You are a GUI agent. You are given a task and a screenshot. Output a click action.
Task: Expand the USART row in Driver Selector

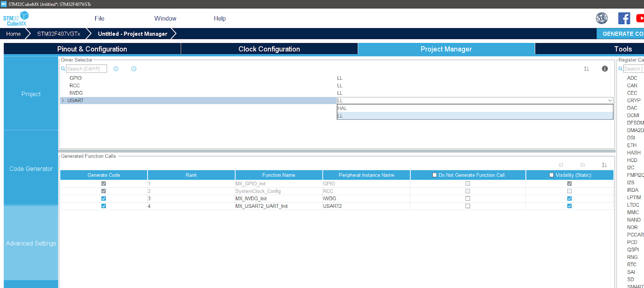pyautogui.click(x=63, y=101)
